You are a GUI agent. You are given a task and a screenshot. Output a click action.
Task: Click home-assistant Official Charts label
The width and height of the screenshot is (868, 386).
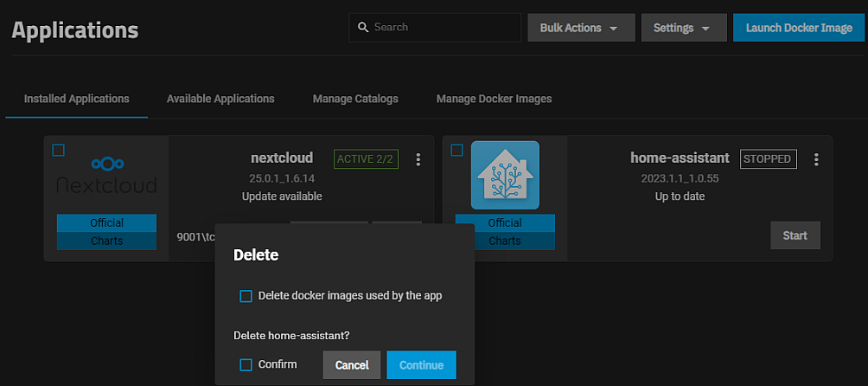click(x=505, y=232)
